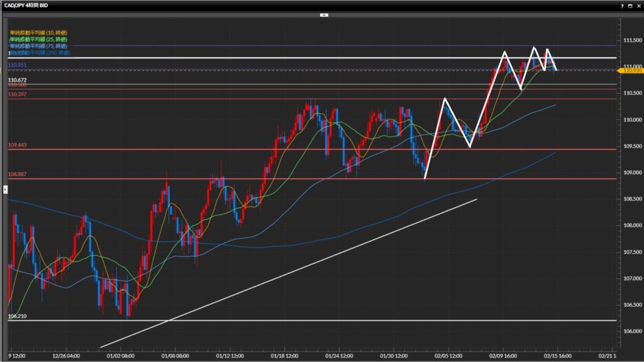The width and height of the screenshot is (644, 362).
Task: Click the 111.500 price axis label
Action: click(631, 40)
